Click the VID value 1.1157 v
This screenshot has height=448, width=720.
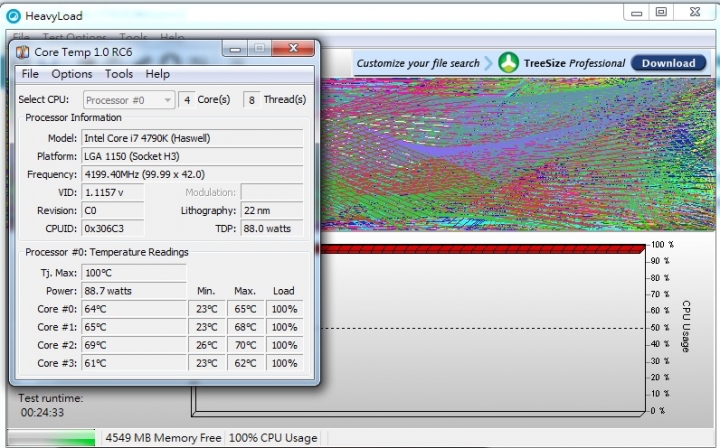112,192
